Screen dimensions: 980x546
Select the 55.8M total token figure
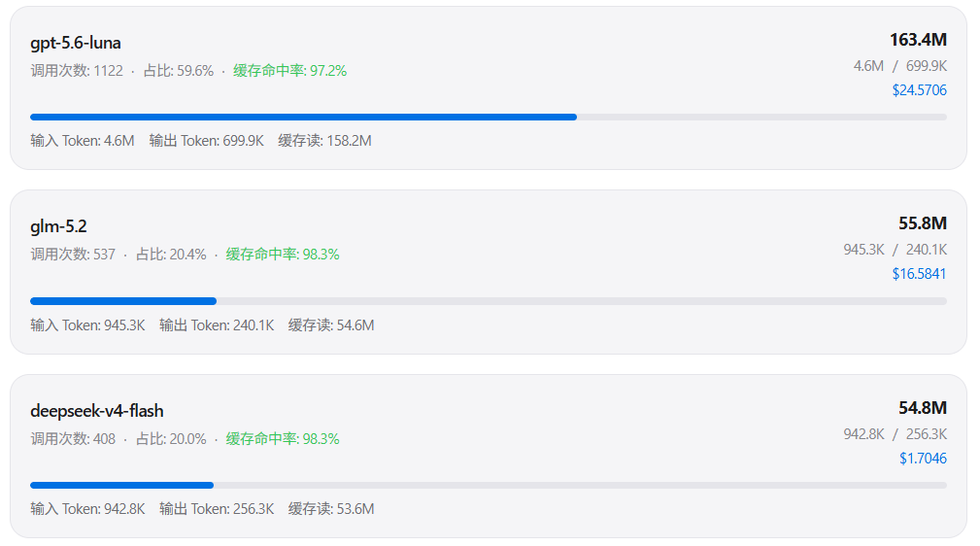(923, 223)
